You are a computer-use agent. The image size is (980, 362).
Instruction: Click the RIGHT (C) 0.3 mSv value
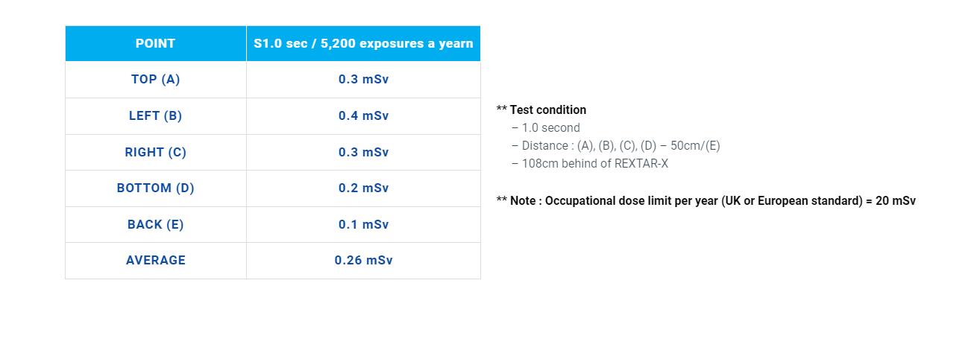[x=363, y=152]
